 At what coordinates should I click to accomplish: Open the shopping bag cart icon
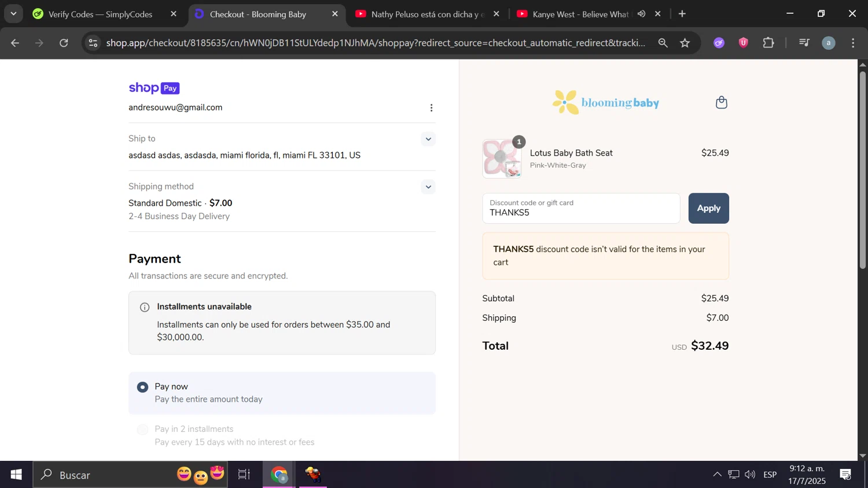click(722, 102)
